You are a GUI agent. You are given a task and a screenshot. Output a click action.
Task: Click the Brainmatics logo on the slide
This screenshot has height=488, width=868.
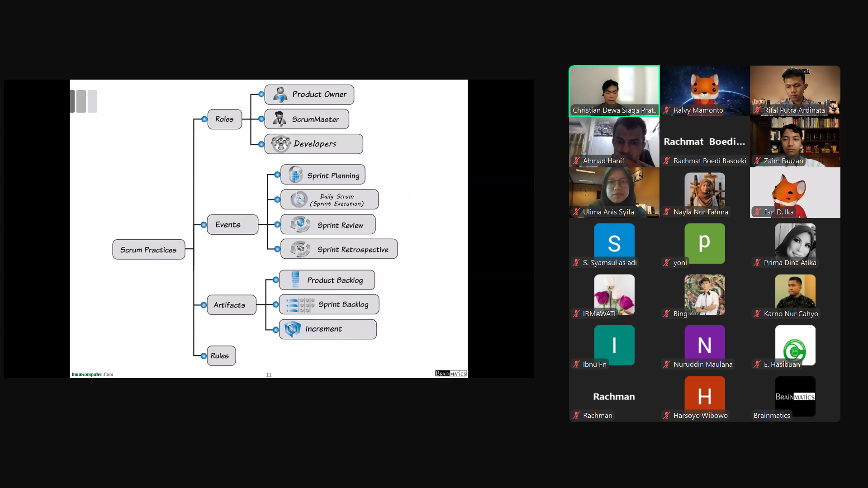tap(451, 374)
